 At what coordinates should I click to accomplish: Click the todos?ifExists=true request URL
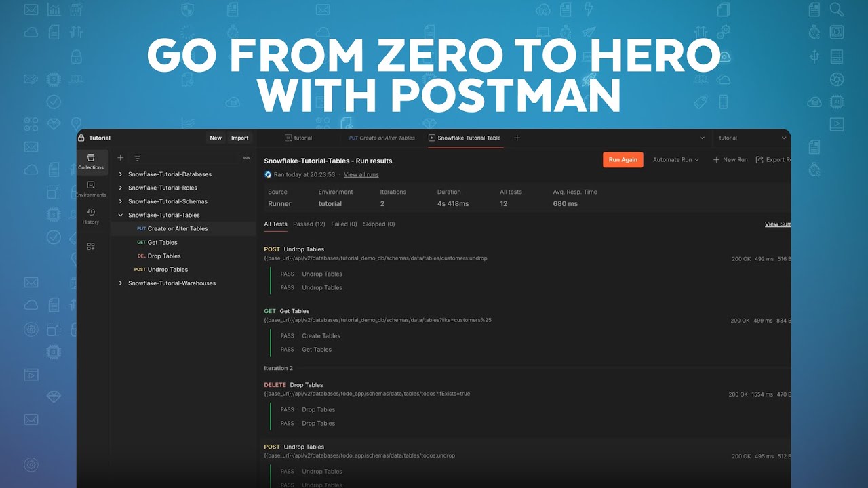pos(367,394)
